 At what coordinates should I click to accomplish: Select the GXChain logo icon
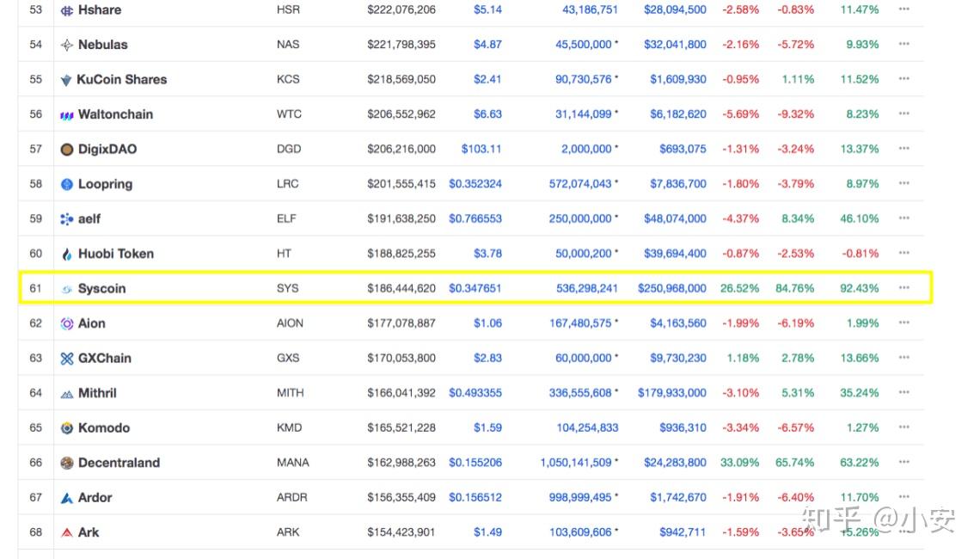tap(67, 359)
